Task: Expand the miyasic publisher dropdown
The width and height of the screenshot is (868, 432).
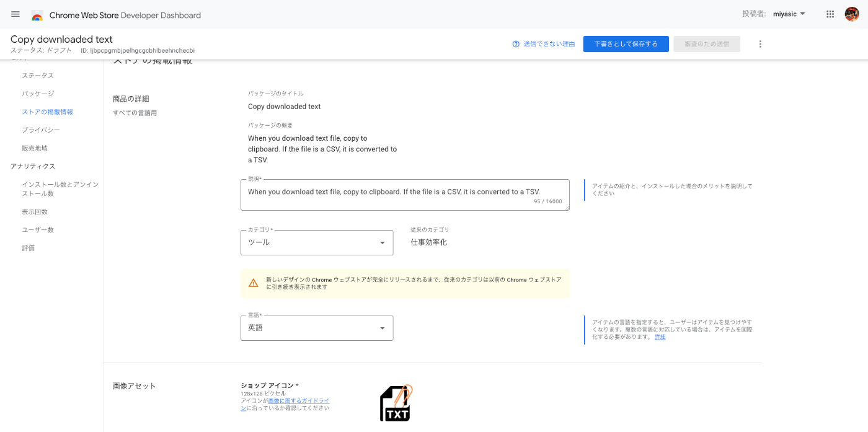Action: (x=789, y=14)
